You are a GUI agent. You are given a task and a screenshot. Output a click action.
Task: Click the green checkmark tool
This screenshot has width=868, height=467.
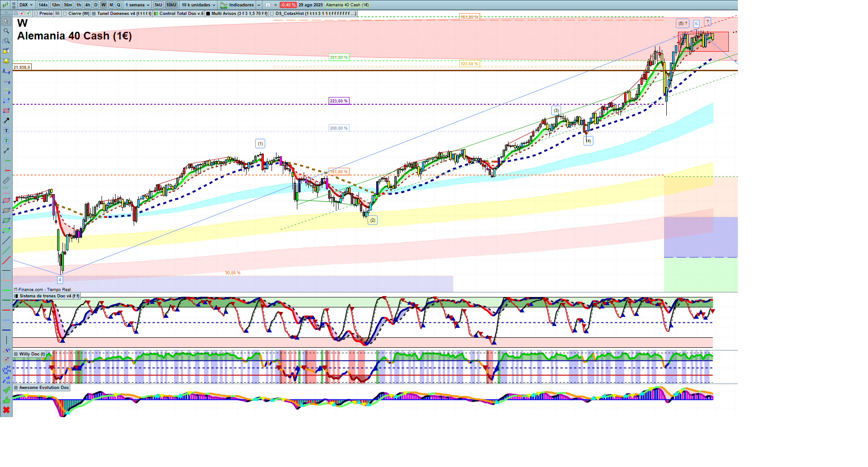6,390
